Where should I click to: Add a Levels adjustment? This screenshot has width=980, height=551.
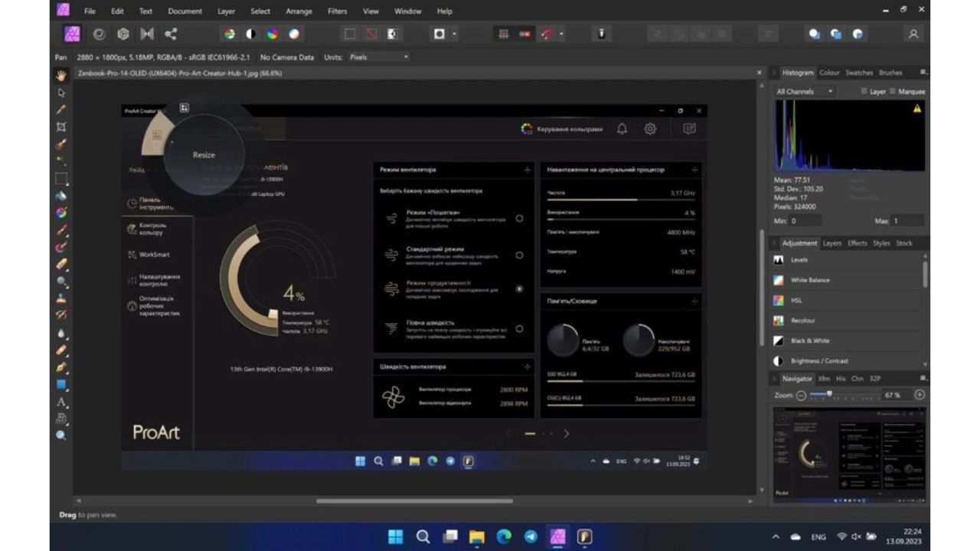[799, 259]
